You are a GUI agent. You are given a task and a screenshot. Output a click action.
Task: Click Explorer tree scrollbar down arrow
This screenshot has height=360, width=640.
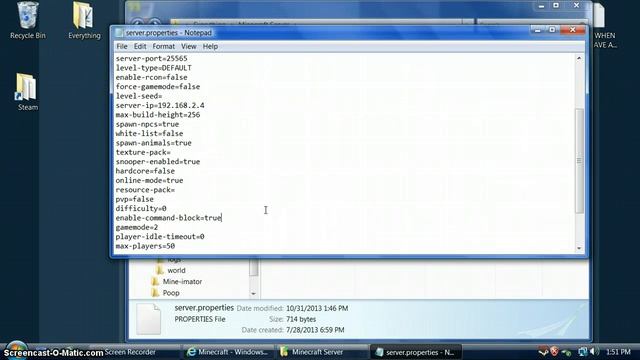253,293
